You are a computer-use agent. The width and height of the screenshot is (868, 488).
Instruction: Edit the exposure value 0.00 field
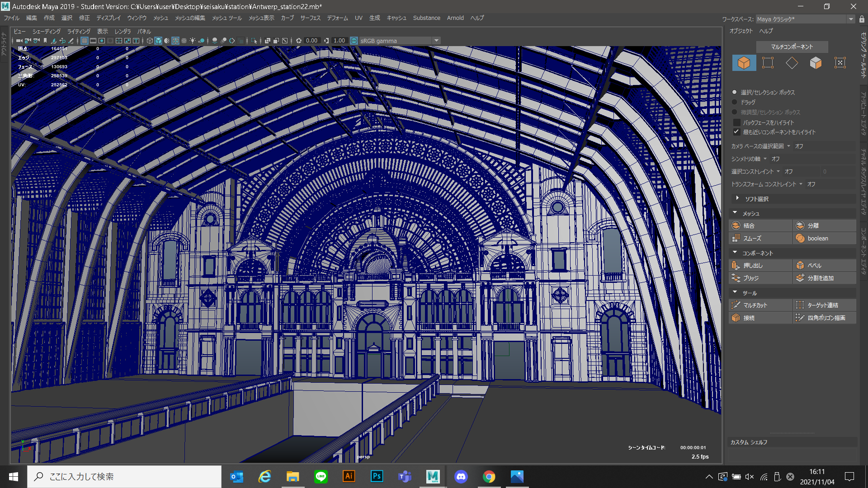tap(311, 41)
